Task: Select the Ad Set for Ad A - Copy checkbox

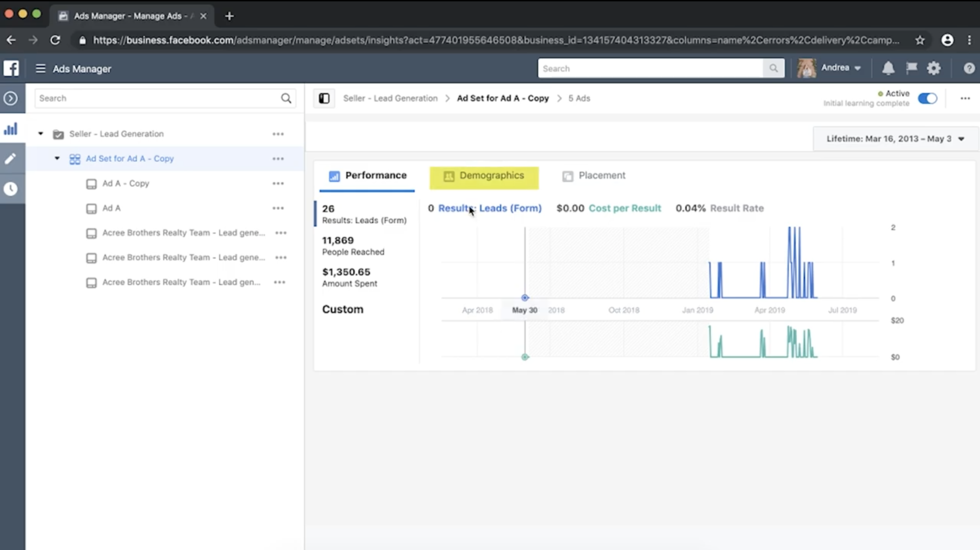Action: tap(75, 158)
